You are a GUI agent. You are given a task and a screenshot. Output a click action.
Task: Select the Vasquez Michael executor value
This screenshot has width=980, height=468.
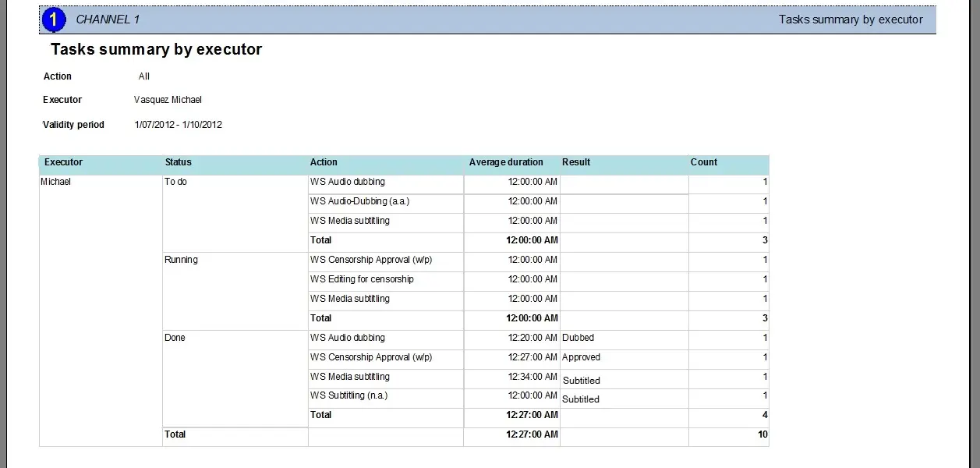click(x=168, y=100)
